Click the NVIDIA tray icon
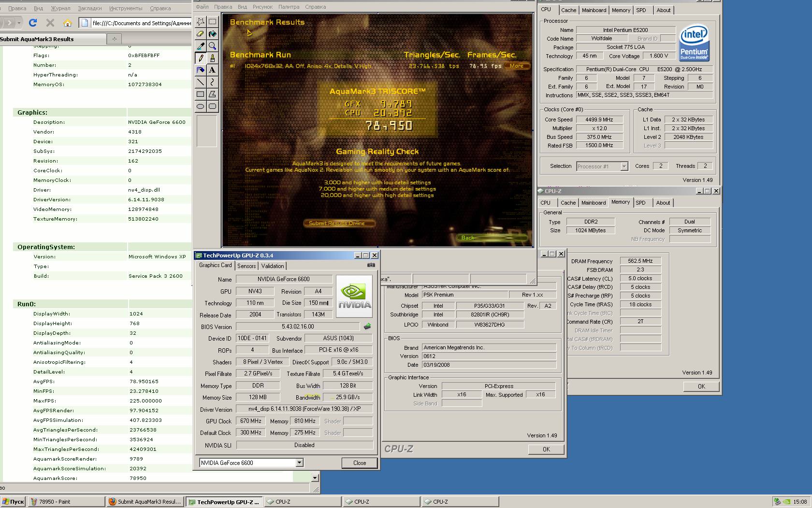This screenshot has height=508, width=812. click(x=786, y=502)
